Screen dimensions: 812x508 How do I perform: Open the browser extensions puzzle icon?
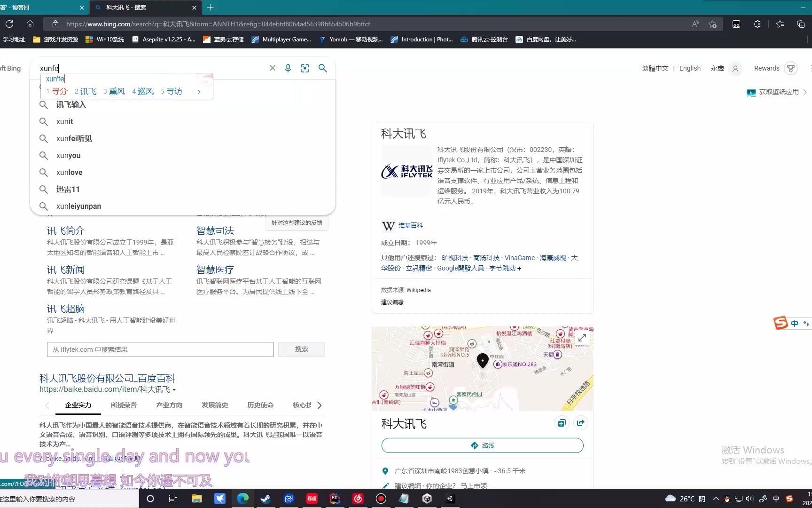click(x=757, y=24)
